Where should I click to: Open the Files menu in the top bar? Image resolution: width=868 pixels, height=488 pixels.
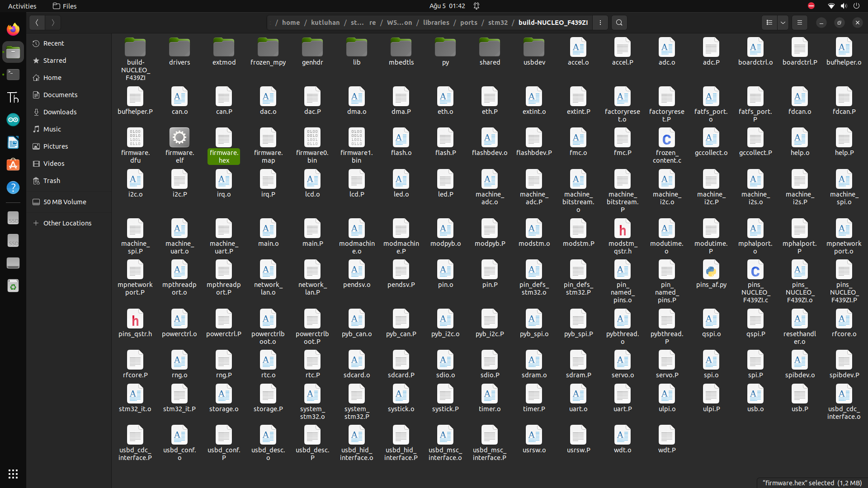tap(64, 6)
